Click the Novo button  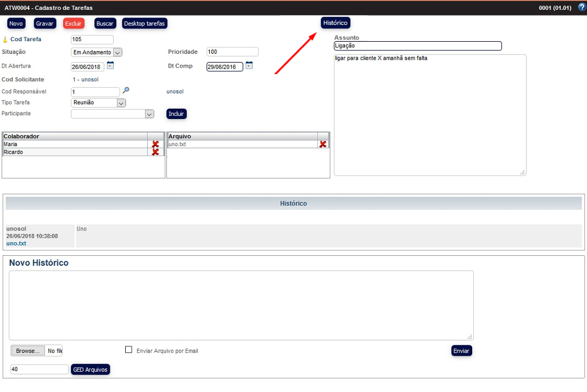coord(16,24)
